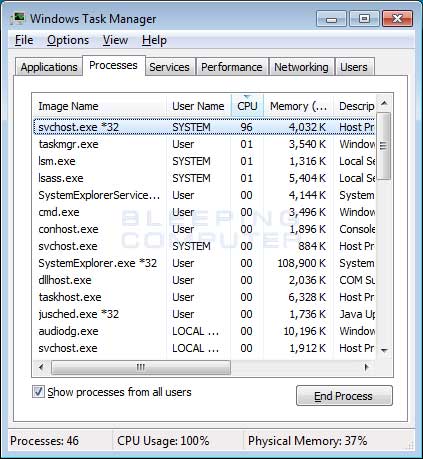The height and width of the screenshot is (459, 423).
Task: Sort by CPU column header
Action: point(247,106)
